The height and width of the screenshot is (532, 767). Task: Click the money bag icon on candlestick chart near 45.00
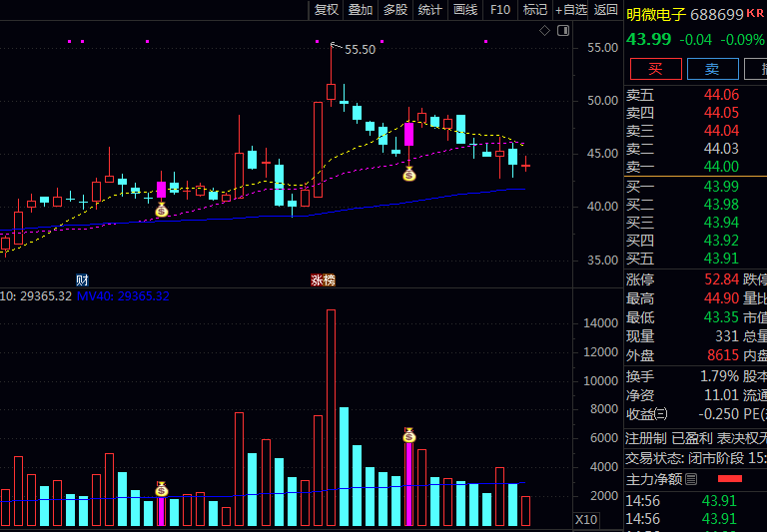408,175
